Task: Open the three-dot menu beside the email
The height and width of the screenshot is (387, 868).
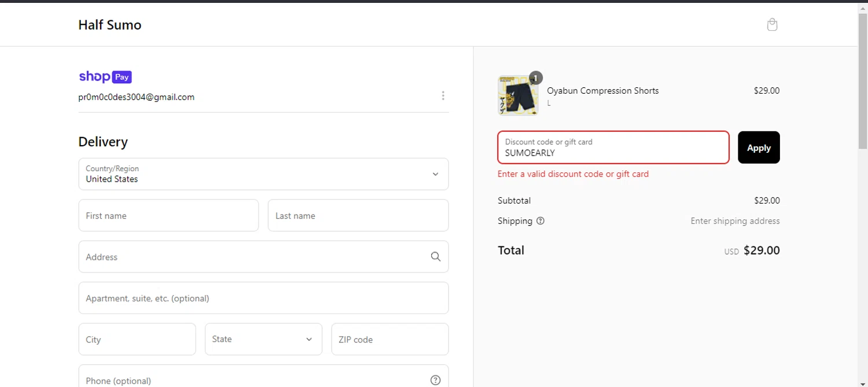Action: pyautogui.click(x=443, y=95)
